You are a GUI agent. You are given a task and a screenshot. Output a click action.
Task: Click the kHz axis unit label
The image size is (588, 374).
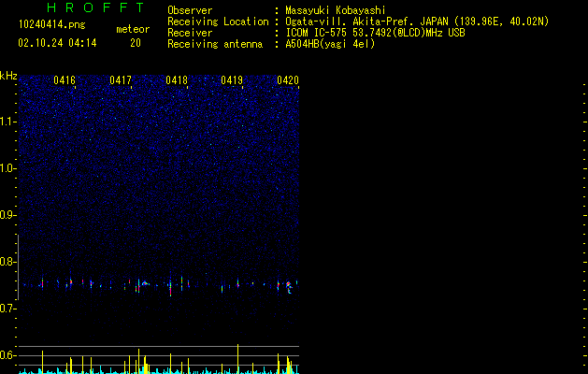(8, 76)
